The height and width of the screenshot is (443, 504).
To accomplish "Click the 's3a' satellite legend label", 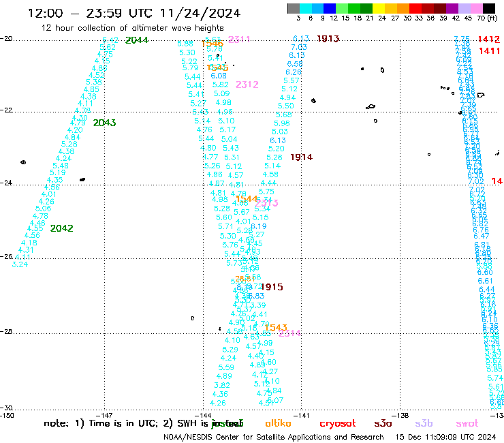I will (383, 423).
